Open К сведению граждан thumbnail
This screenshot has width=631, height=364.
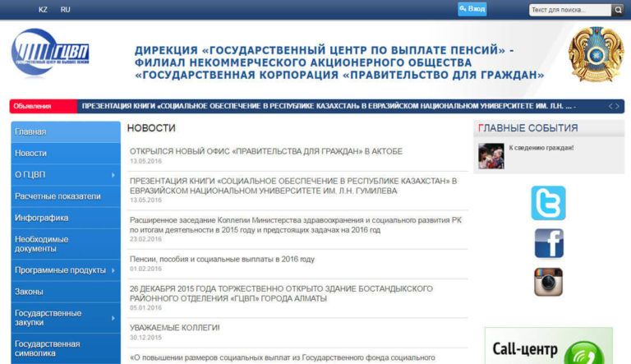(491, 155)
